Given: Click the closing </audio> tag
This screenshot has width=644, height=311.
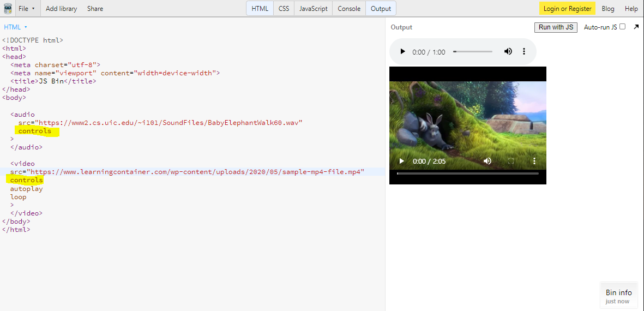Looking at the screenshot, I should (26, 147).
